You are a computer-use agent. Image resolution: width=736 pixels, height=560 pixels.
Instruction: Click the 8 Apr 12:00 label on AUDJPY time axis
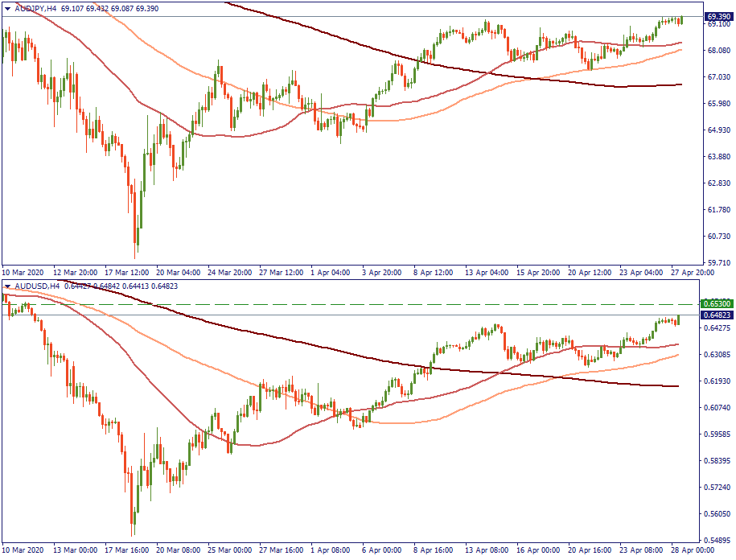(434, 273)
